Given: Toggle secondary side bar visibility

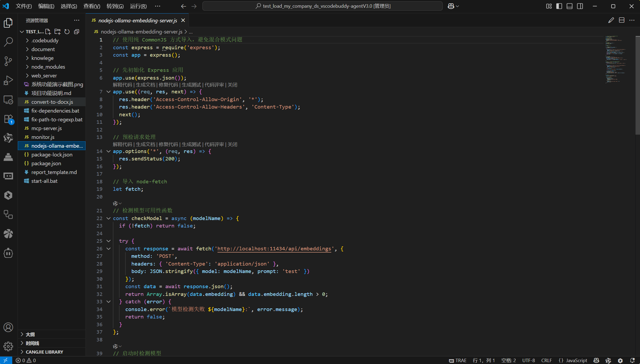Looking at the screenshot, I should click(580, 6).
